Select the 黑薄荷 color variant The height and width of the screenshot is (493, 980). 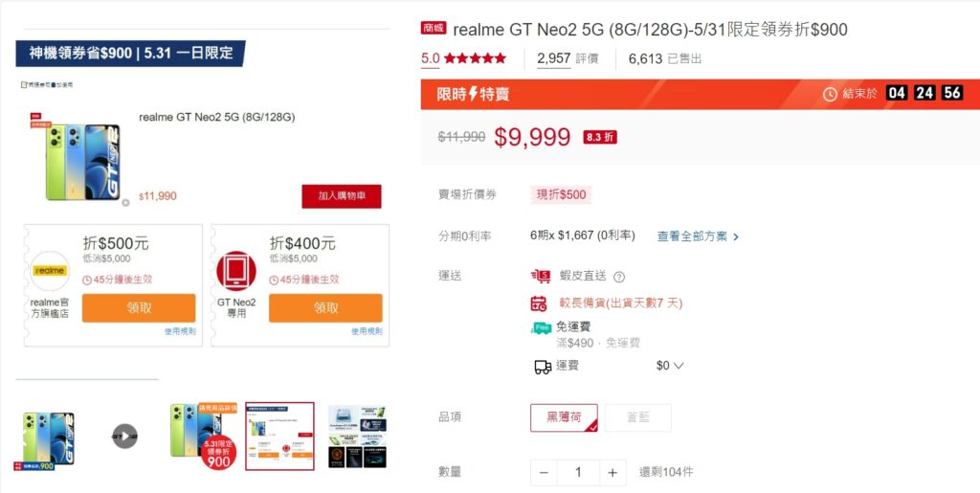point(564,417)
